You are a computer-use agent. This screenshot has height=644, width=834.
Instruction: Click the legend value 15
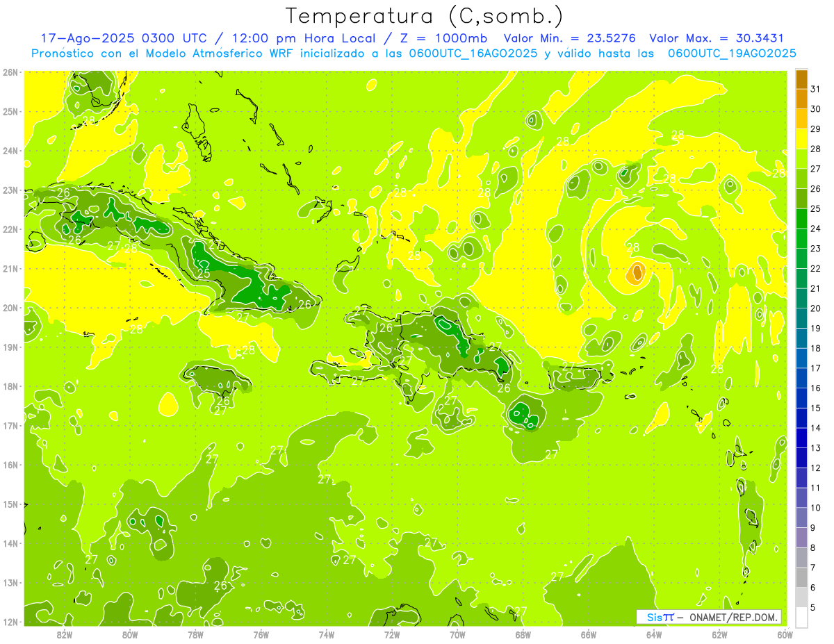816,408
